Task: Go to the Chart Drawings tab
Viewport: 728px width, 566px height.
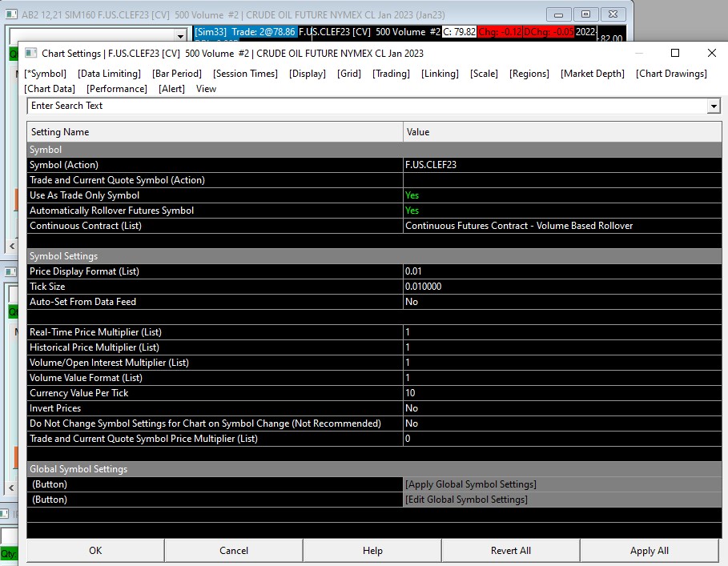Action: click(671, 74)
